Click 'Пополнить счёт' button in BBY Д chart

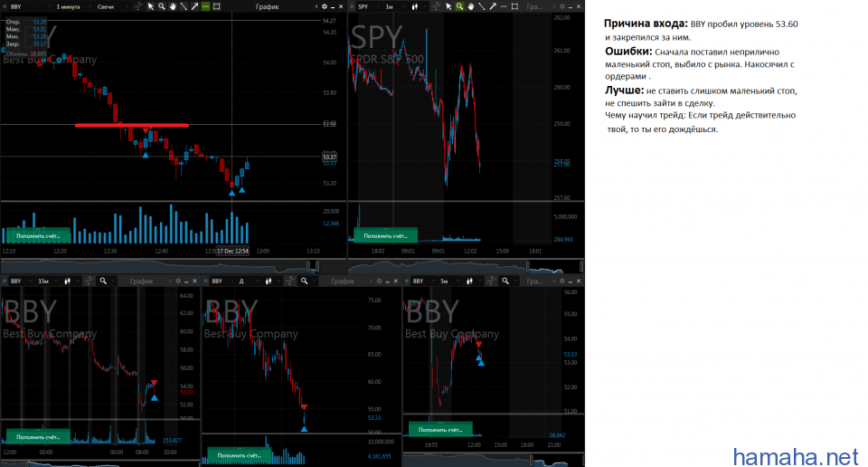pos(239,455)
